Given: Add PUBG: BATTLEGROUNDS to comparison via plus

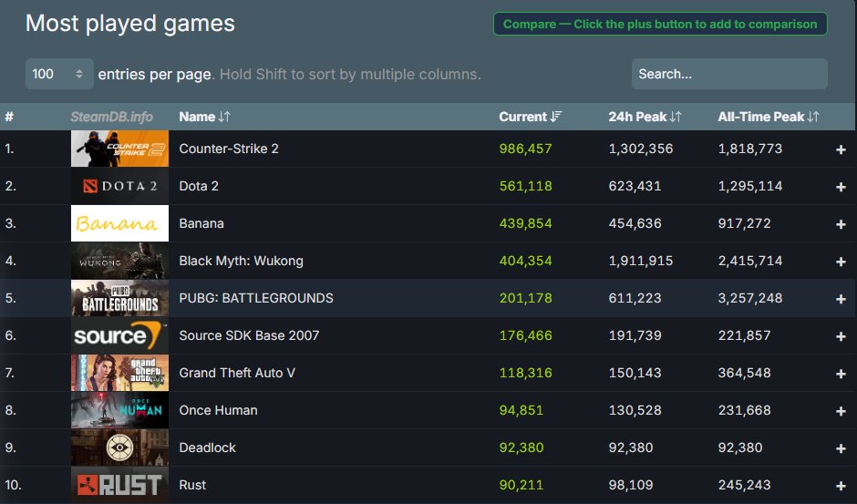Looking at the screenshot, I should click(x=841, y=299).
